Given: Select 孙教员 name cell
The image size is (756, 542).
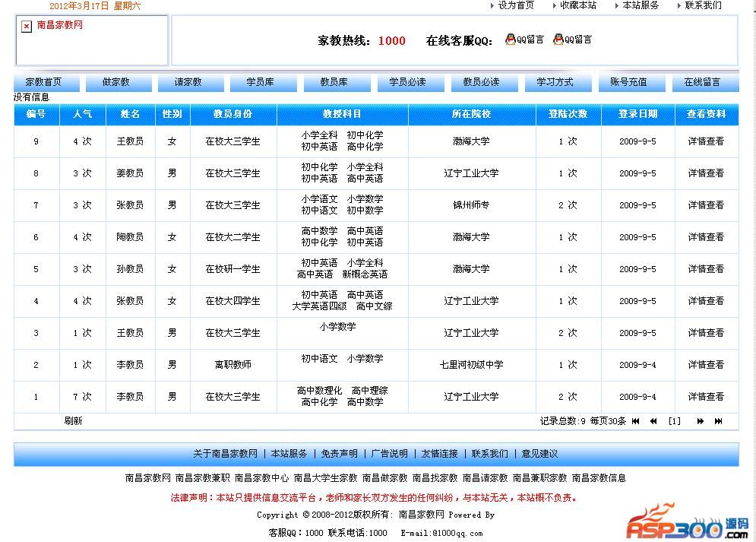Looking at the screenshot, I should (130, 269).
